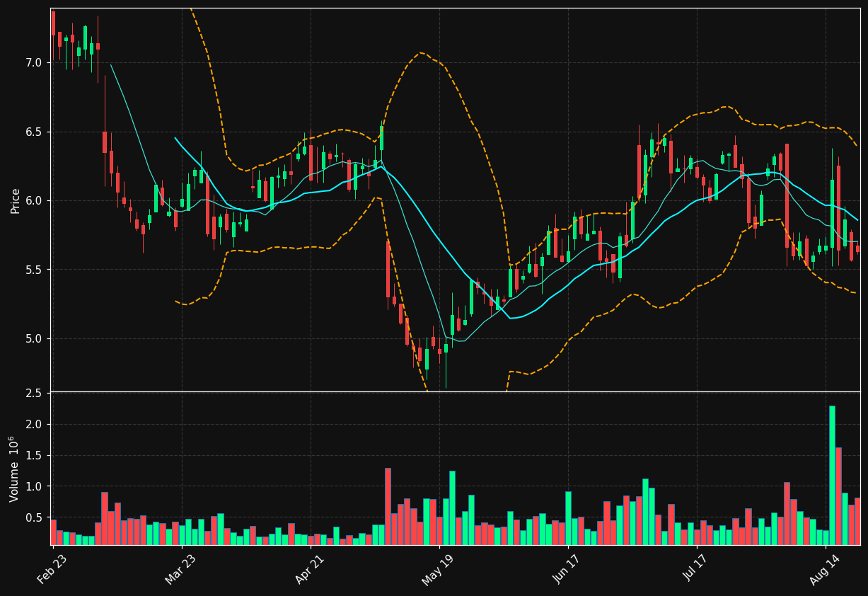
Task: Click the 'Price' y-axis title
Action: tap(16, 200)
